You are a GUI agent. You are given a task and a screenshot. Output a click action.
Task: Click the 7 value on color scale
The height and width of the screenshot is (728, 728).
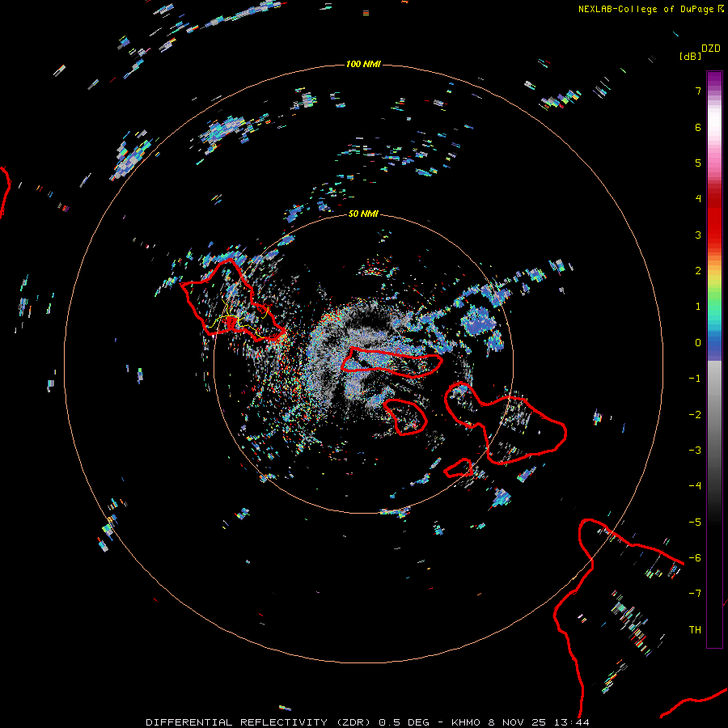[698, 91]
